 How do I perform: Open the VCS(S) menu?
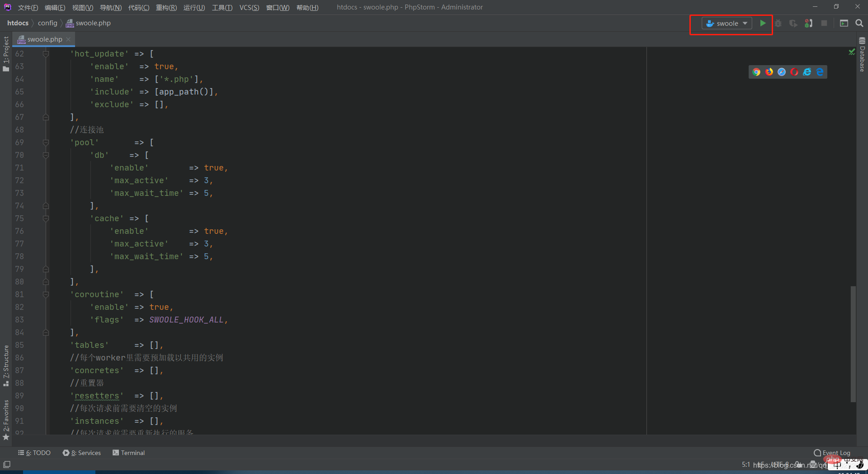[249, 7]
